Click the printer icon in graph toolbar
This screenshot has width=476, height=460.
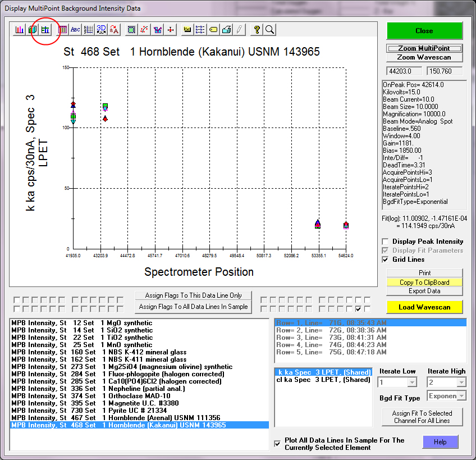coord(226,30)
